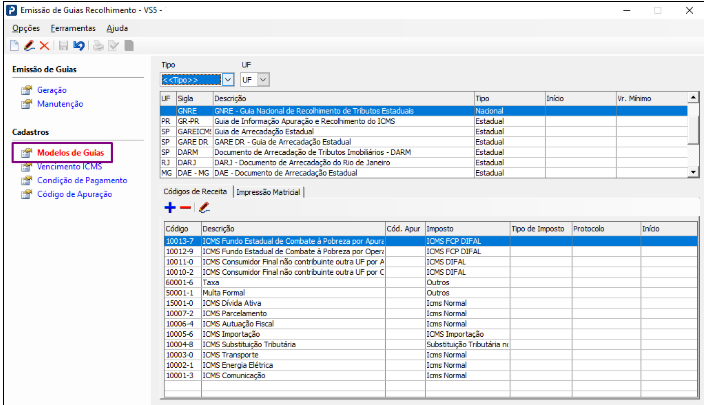Edit revenue code with the pencil icon

[204, 207]
